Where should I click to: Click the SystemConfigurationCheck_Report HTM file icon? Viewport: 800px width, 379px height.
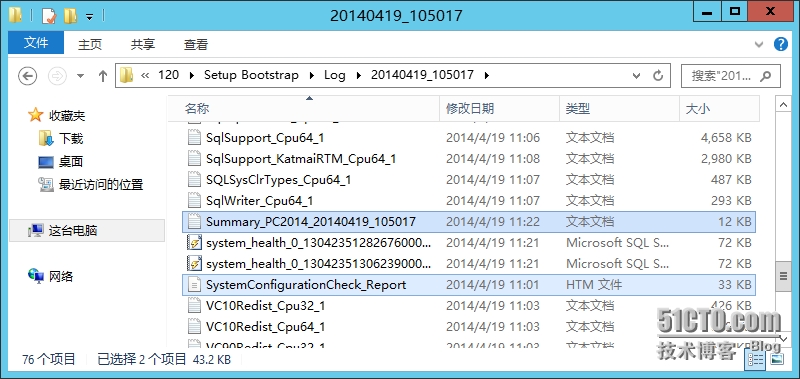pos(194,285)
